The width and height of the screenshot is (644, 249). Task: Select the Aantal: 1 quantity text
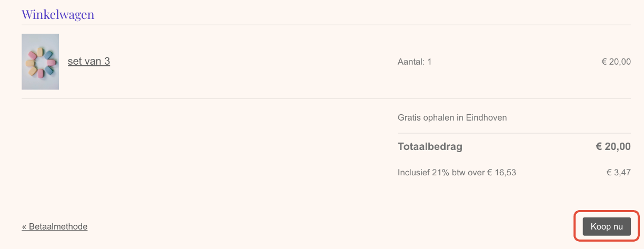pyautogui.click(x=415, y=62)
